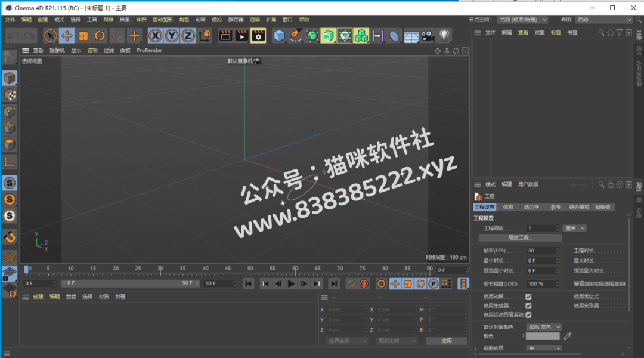Click the bend deformer icon

[x=394, y=36]
